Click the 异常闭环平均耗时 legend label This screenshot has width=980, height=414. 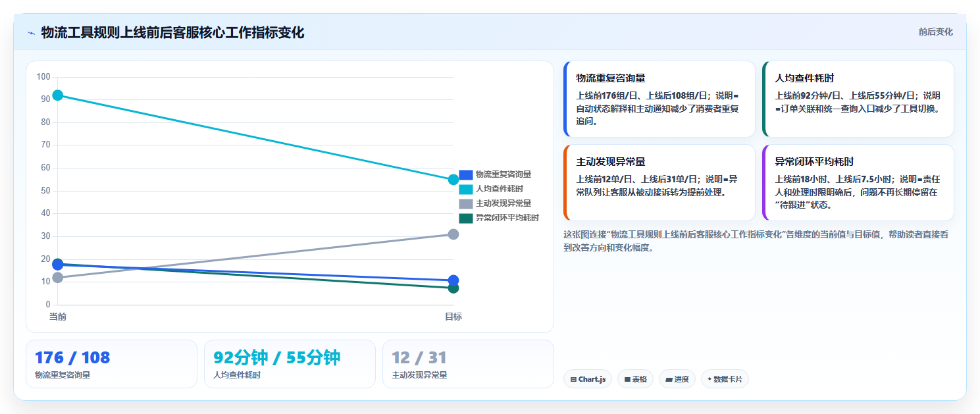coord(507,218)
